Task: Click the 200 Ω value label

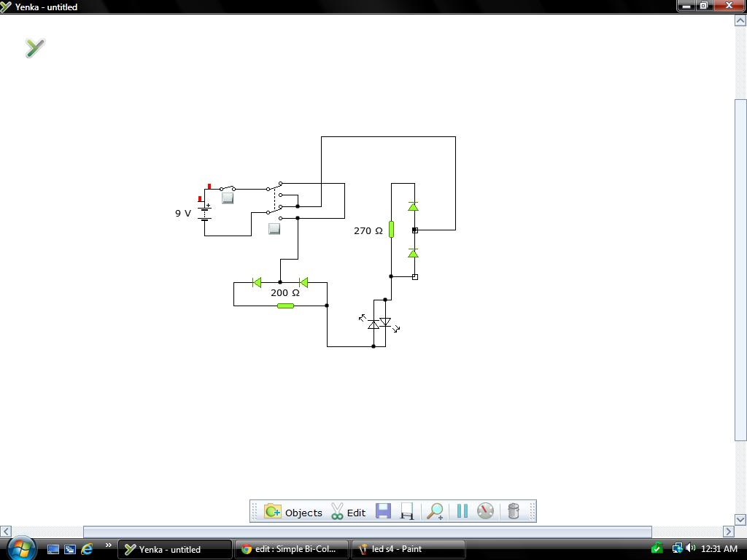Action: click(x=285, y=293)
